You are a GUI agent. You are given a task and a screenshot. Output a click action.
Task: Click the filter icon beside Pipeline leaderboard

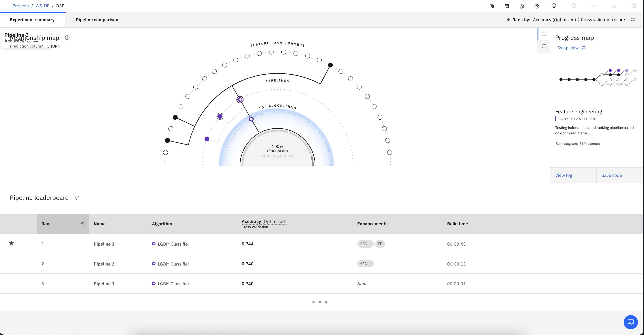tap(77, 198)
